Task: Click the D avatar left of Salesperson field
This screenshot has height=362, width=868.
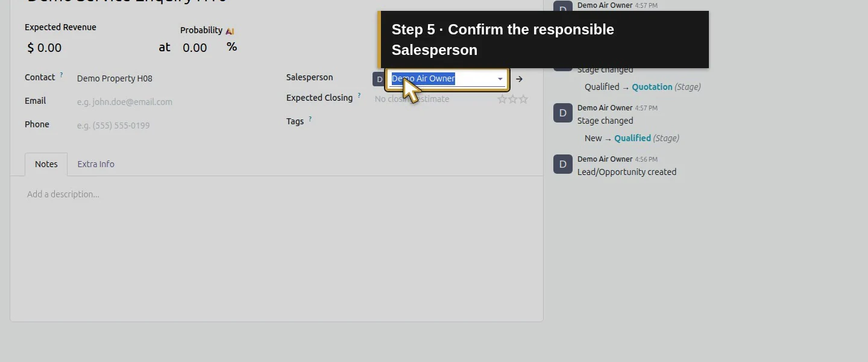Action: (379, 79)
